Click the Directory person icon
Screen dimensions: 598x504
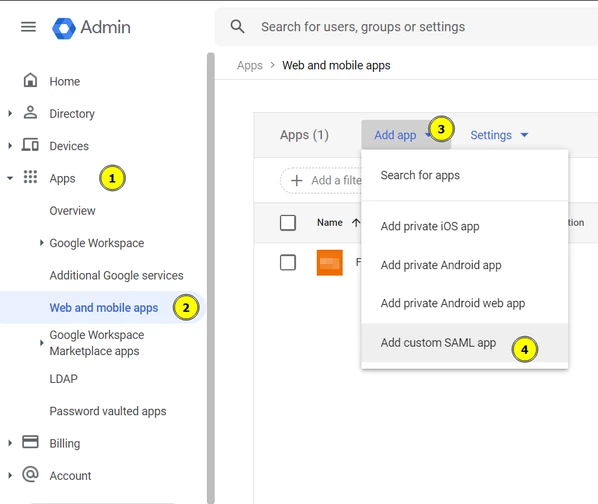[30, 113]
